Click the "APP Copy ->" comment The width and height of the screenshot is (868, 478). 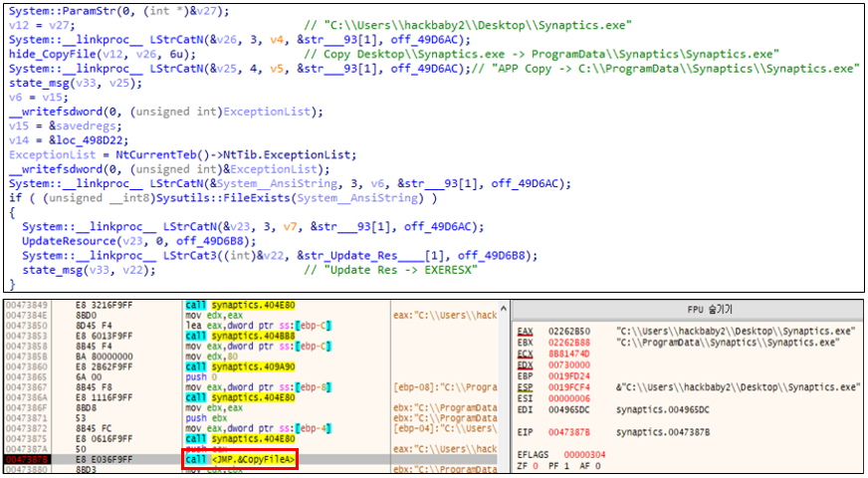coord(665,69)
